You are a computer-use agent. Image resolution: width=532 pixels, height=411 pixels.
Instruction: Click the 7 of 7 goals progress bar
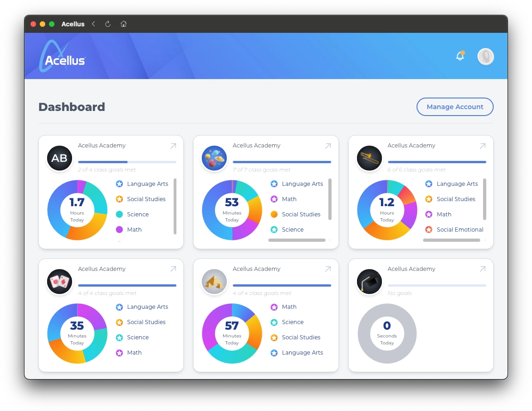[x=282, y=162]
